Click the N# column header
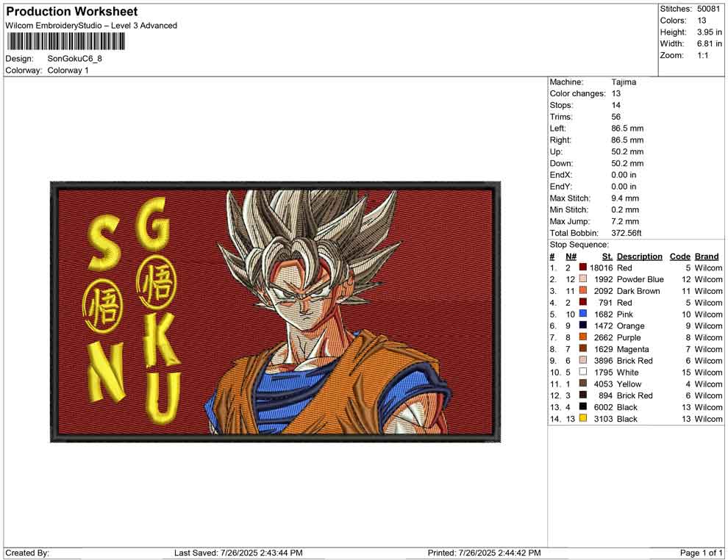728x560 pixels. pyautogui.click(x=571, y=256)
